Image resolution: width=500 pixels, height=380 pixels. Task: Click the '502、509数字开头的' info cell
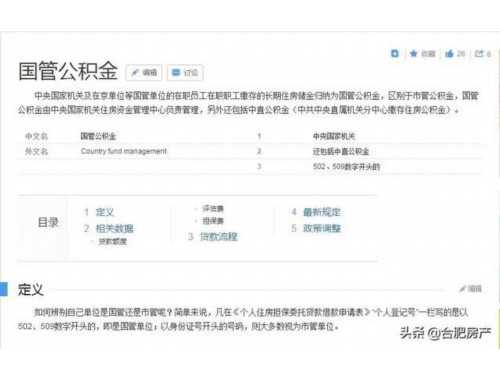[346, 166]
